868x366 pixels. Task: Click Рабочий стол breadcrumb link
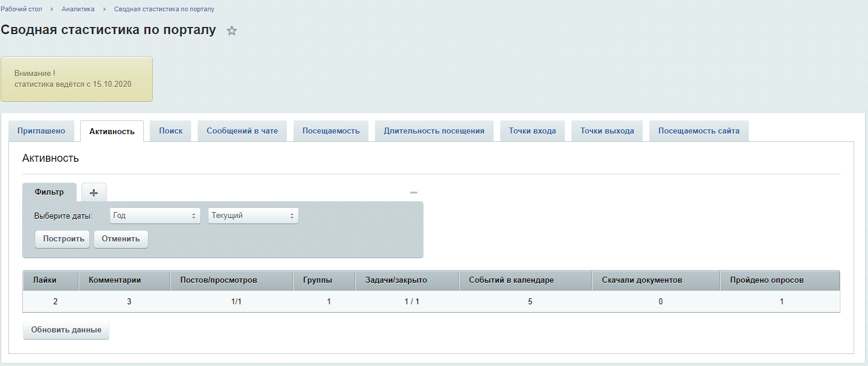coord(21,9)
